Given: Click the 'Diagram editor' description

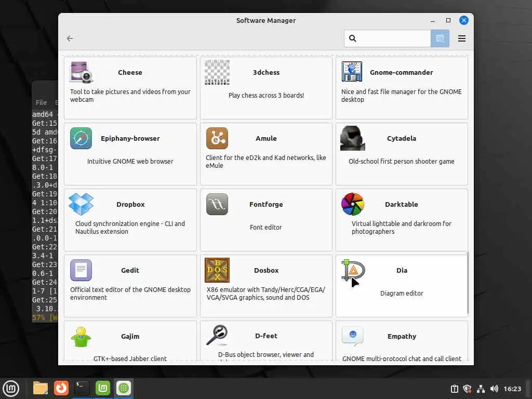Looking at the screenshot, I should click(402, 293).
